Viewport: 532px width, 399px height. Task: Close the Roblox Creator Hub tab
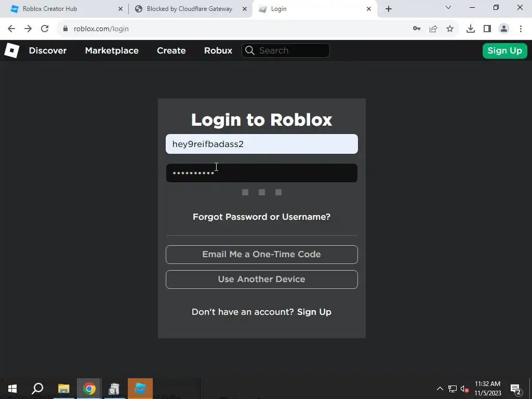pos(121,9)
